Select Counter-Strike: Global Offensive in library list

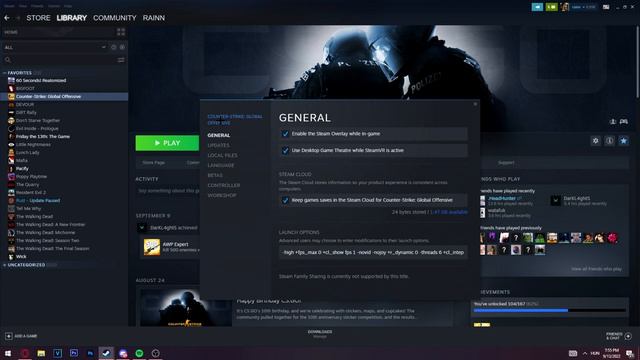(x=64, y=97)
